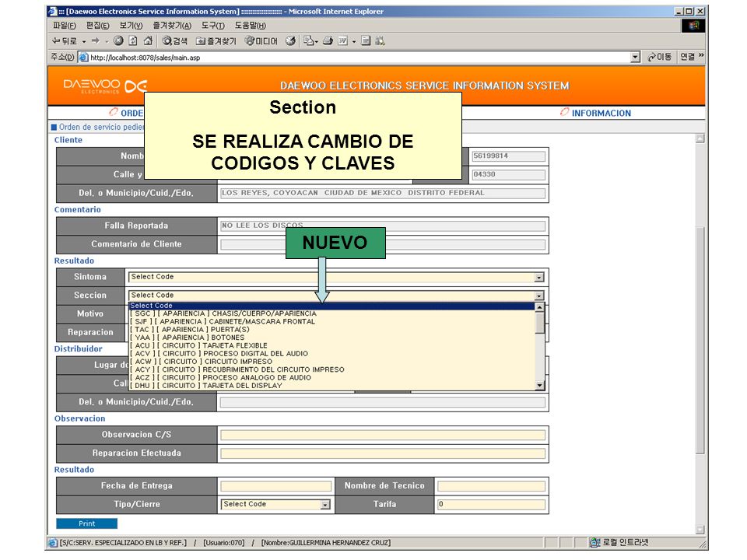
Task: Open the 보기(V) menu
Action: [131, 26]
